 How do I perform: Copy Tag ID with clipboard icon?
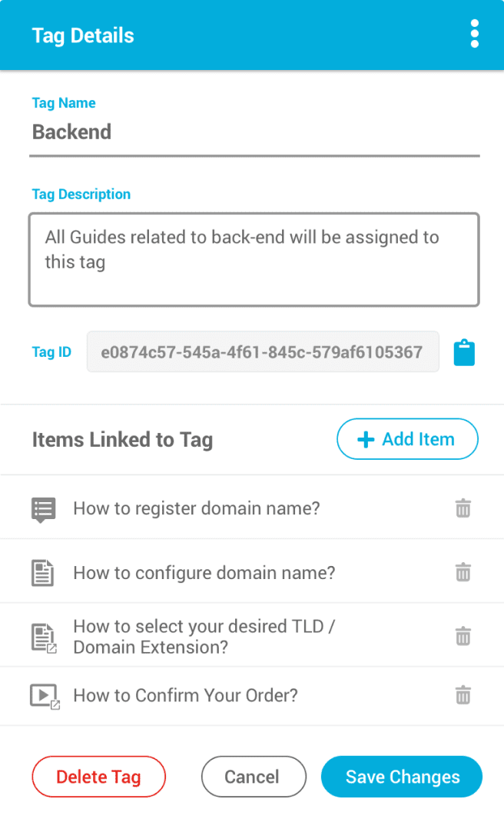(x=464, y=352)
